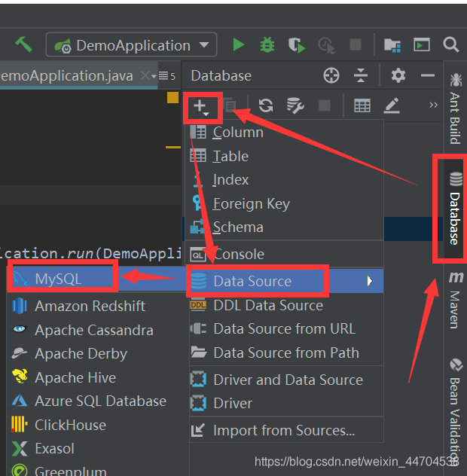Click the grey stop square in Database toolbar
The width and height of the screenshot is (467, 476).
click(x=325, y=105)
